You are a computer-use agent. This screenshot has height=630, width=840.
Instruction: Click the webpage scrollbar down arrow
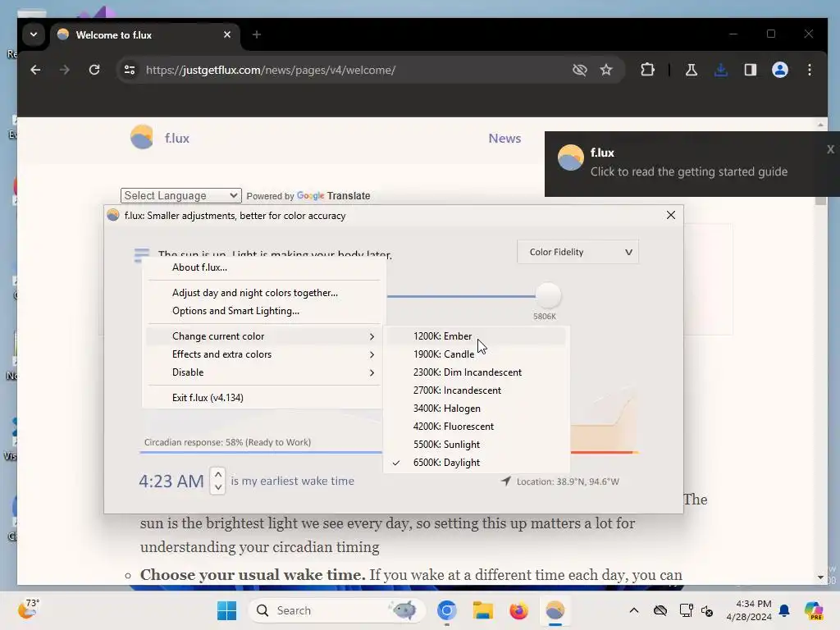(820, 577)
